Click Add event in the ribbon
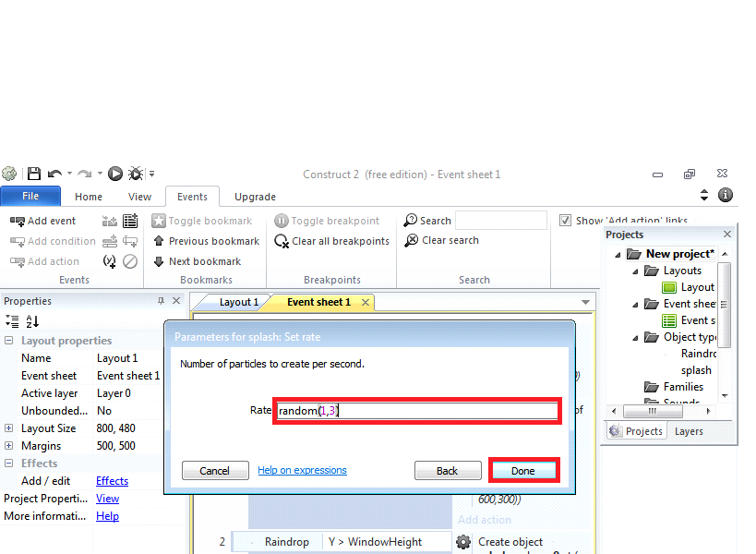The image size is (756, 554). point(42,221)
